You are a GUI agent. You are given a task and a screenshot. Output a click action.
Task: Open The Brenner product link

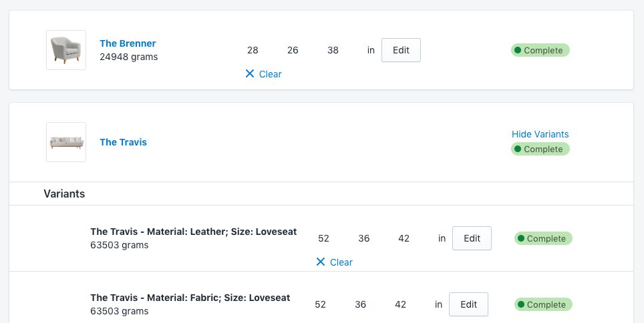128,43
